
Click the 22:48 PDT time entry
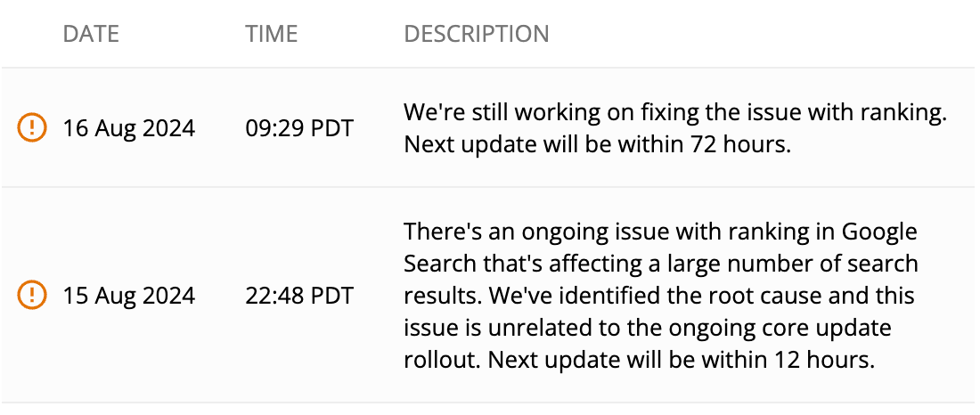[x=299, y=294]
